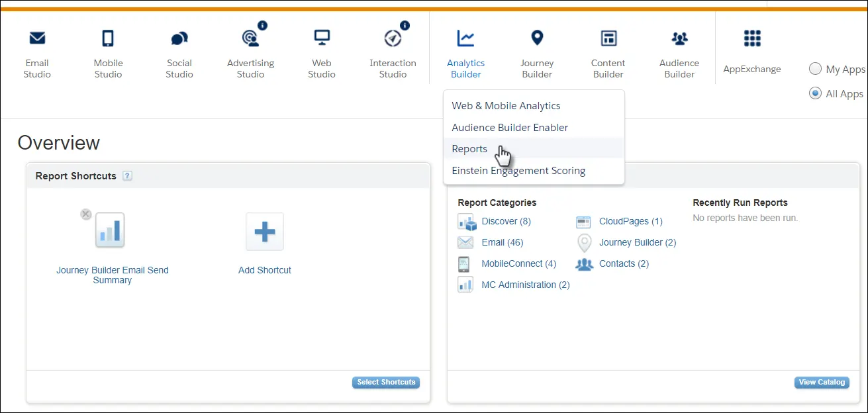This screenshot has height=413, width=868.
Task: Open MC Administration (2) report category
Action: point(526,285)
